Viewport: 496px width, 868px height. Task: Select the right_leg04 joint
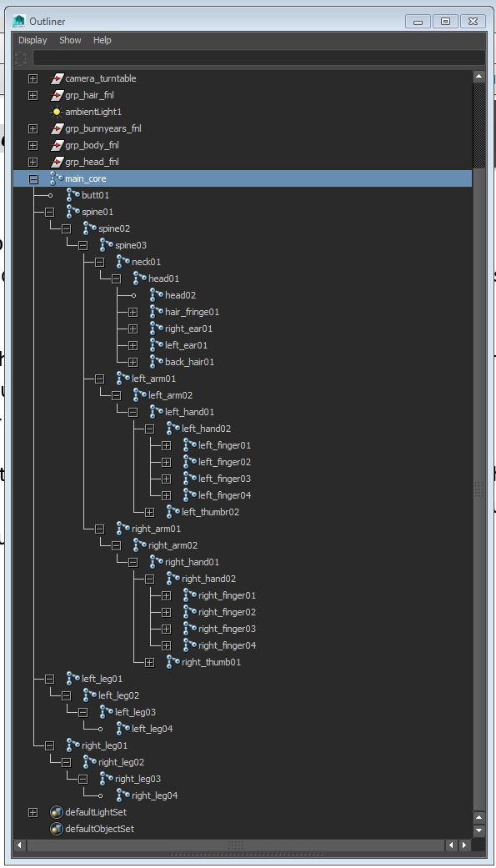[154, 795]
